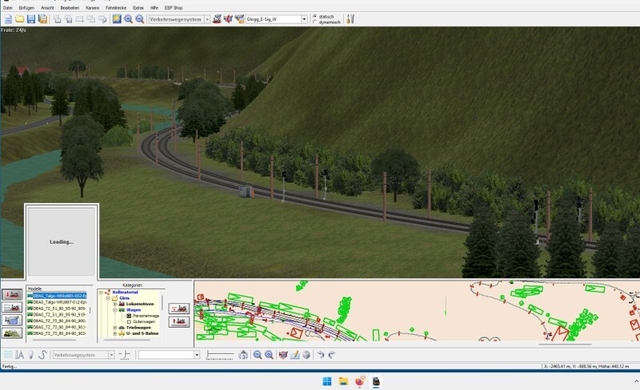Click the Modelle list horizontal scrollbar
The image size is (640, 390).
[54, 340]
